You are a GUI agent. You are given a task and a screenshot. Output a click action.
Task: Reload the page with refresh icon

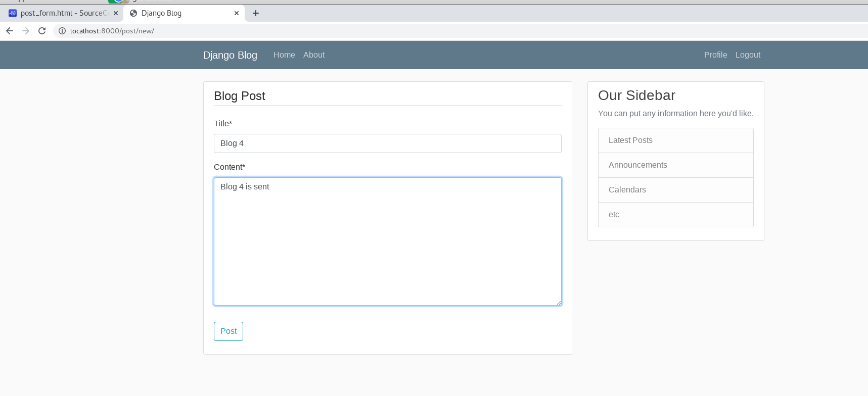pyautogui.click(x=42, y=31)
